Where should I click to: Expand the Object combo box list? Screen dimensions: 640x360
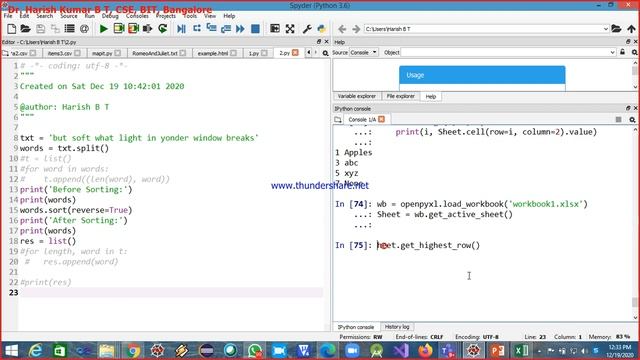tap(612, 52)
